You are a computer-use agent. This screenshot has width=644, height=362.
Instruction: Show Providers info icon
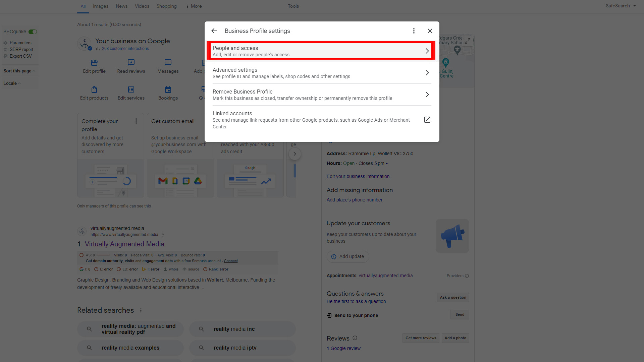pyautogui.click(x=467, y=276)
